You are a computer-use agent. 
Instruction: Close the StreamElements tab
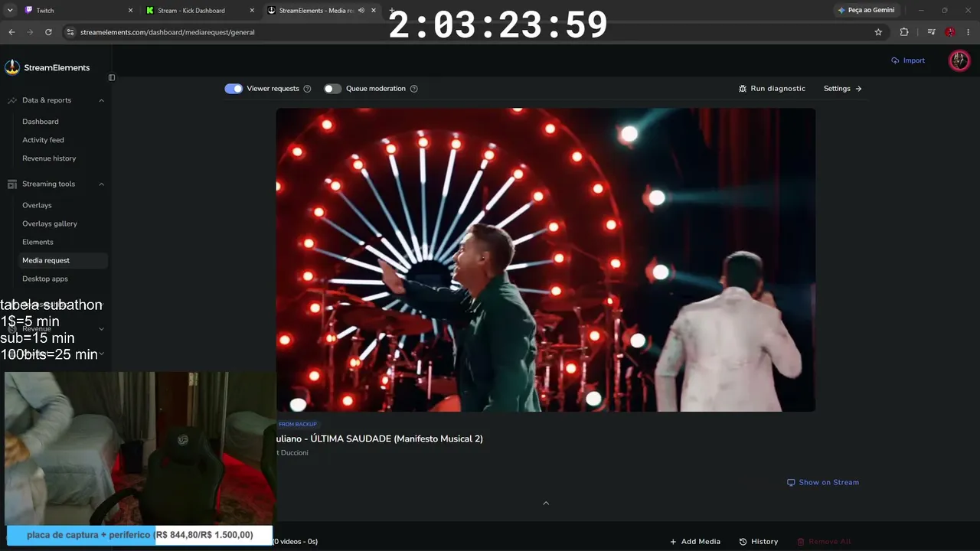(x=374, y=11)
